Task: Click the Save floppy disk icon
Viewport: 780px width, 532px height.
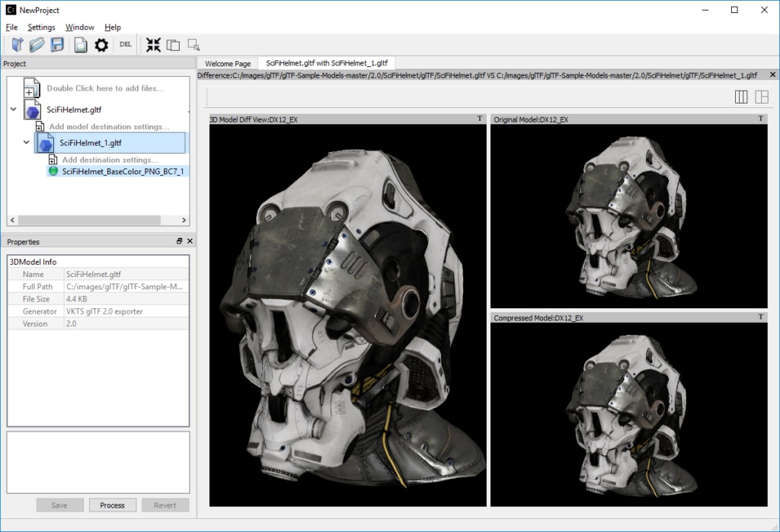Action: tap(57, 45)
